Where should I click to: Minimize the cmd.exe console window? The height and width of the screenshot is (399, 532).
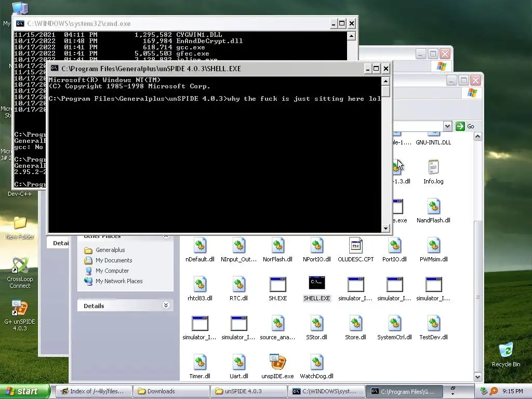point(333,23)
